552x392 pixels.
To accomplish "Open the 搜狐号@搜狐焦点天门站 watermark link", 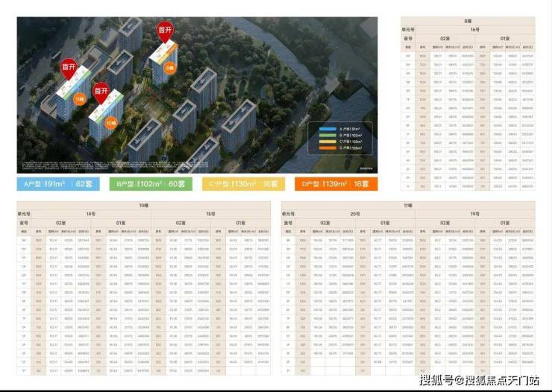I will pos(479,381).
